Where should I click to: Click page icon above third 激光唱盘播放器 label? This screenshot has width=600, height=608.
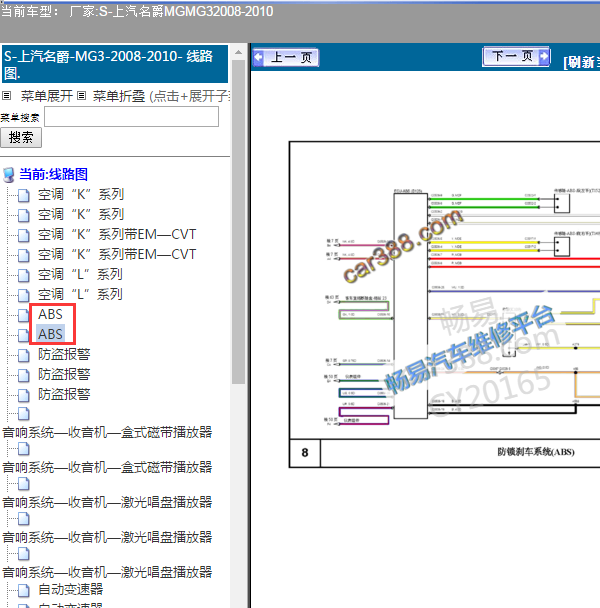pyautogui.click(x=24, y=554)
